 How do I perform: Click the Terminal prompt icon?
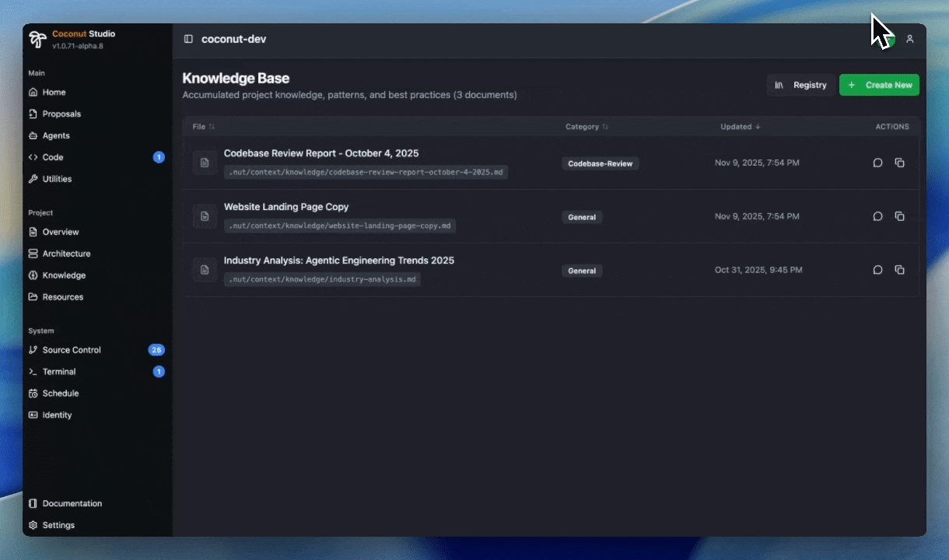point(33,372)
